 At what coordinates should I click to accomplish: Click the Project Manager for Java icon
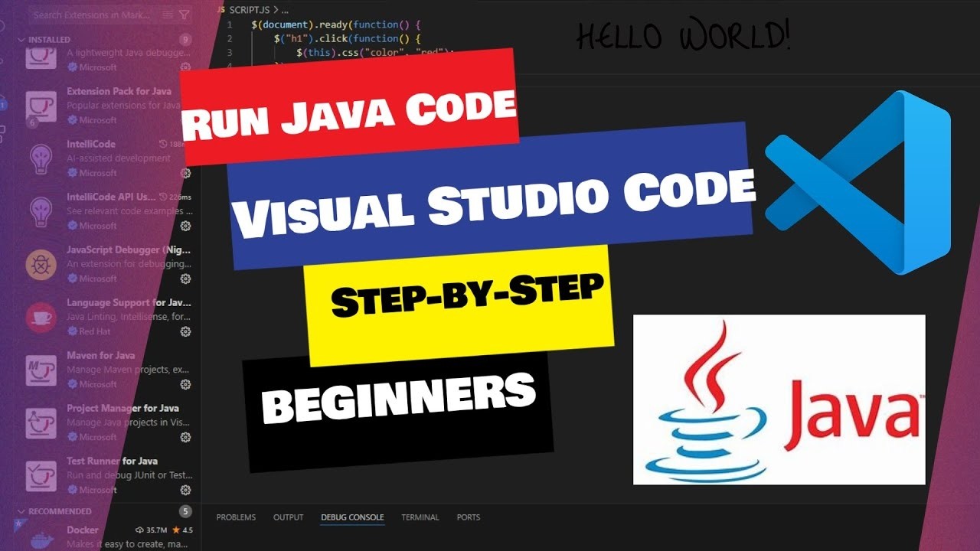(41, 423)
